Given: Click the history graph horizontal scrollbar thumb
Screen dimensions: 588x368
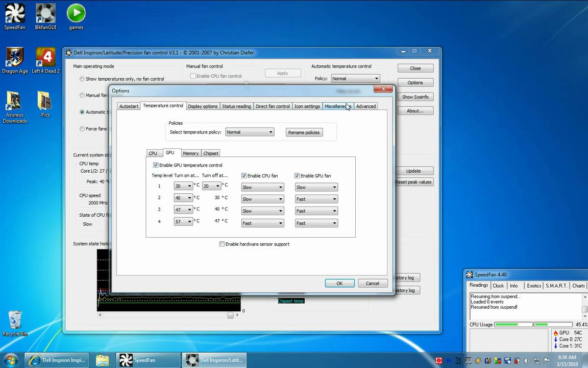Looking at the screenshot, I should coord(231,315).
